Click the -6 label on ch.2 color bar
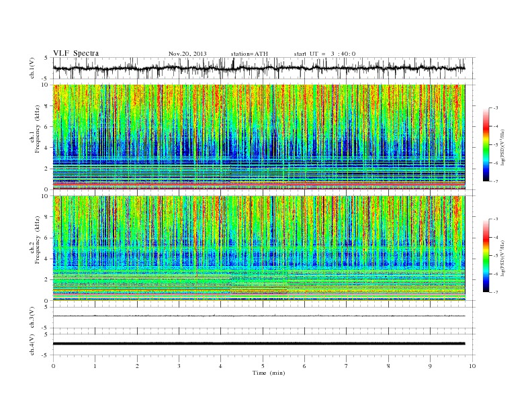The height and width of the screenshot is (411, 532). 496,274
